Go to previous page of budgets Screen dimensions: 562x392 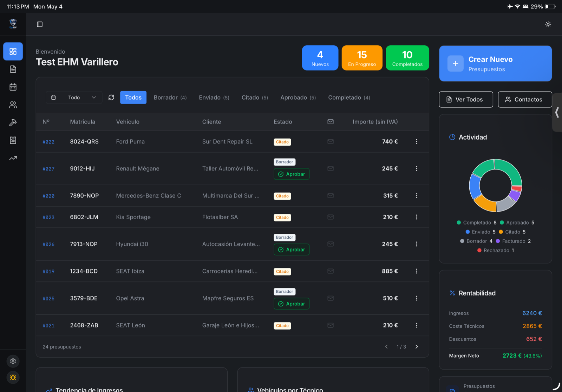(x=386, y=347)
